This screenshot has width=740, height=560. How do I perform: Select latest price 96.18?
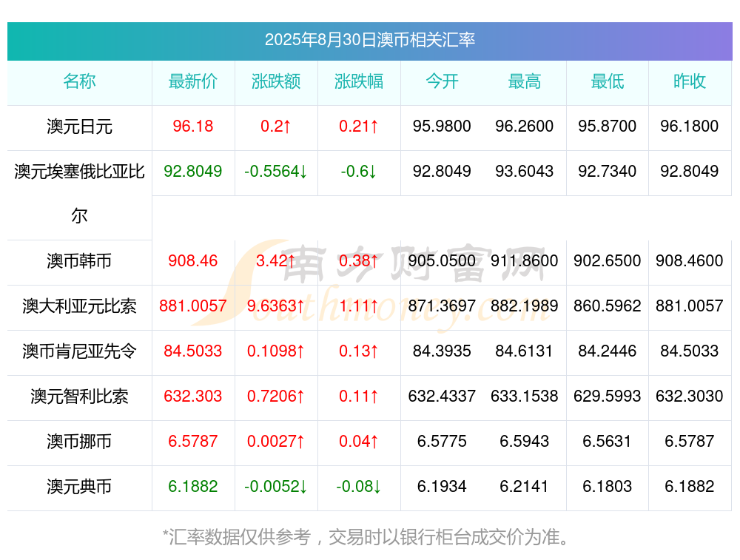click(x=193, y=126)
